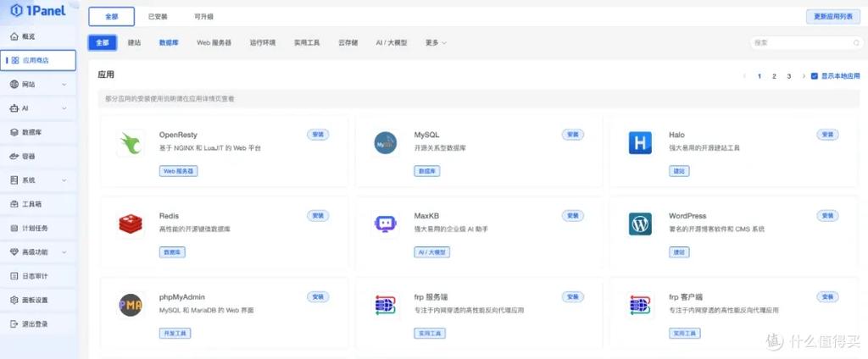Open the 面板设置 panel settings icon
The image size is (868, 359).
coord(14,300)
